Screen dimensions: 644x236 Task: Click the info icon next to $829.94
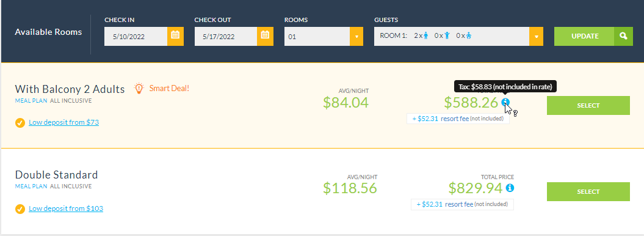pos(510,188)
